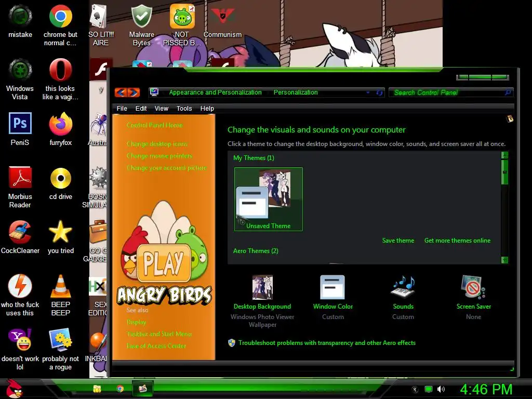
Task: Open the Display link under See also
Action: click(137, 322)
